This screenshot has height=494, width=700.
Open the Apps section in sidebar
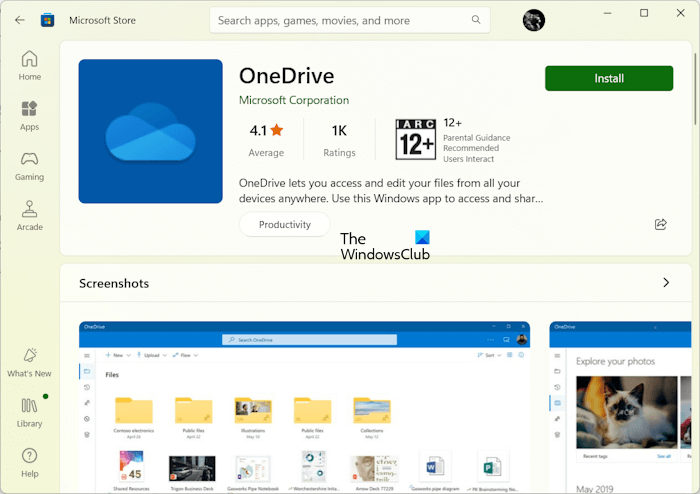(29, 116)
